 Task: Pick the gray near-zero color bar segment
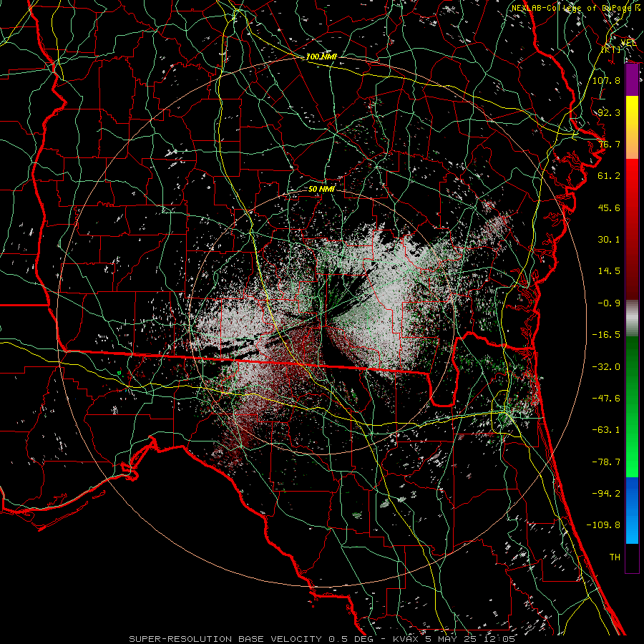632,318
